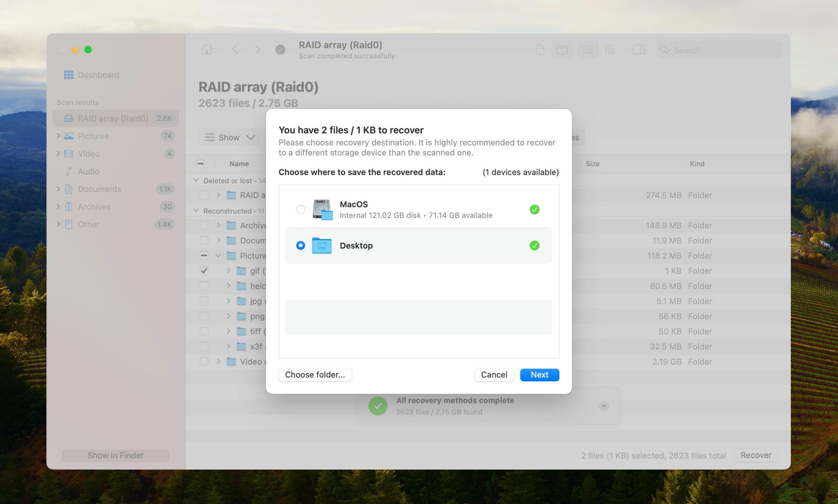
Task: Uncheck the gif folder checkbox
Action: 204,271
